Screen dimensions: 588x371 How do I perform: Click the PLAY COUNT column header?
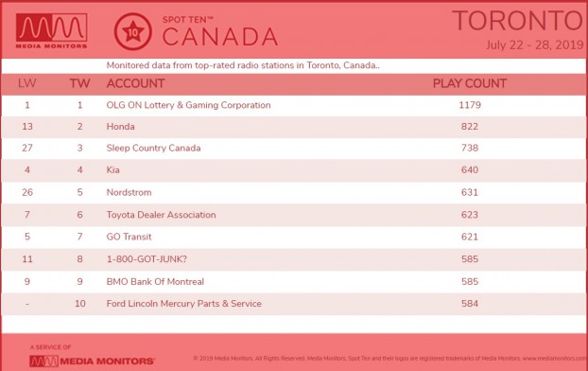470,83
